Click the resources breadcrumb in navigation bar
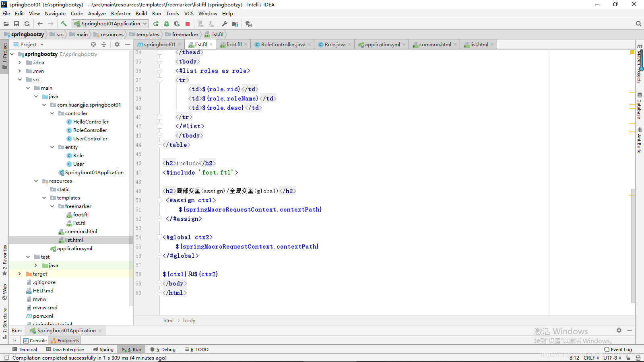The height and width of the screenshot is (362, 644). tap(108, 34)
